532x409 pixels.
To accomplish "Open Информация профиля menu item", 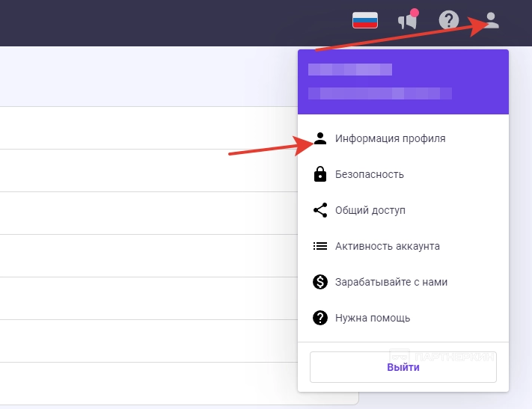I will click(x=390, y=138).
